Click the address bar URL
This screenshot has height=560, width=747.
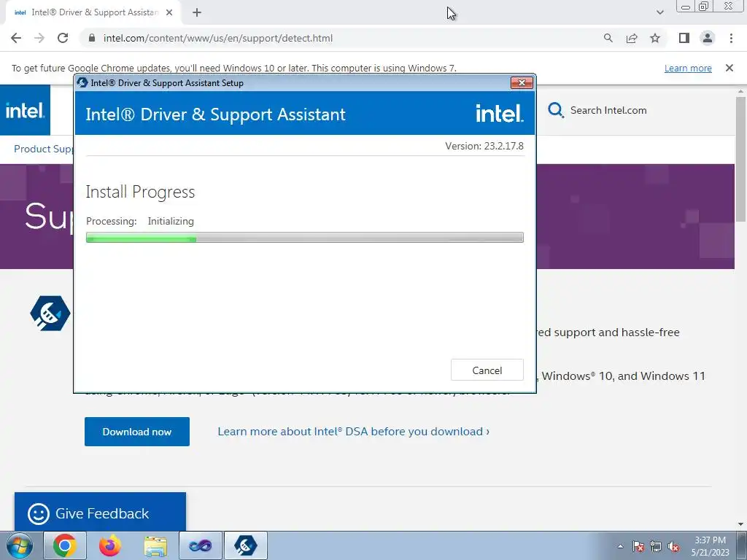point(218,38)
